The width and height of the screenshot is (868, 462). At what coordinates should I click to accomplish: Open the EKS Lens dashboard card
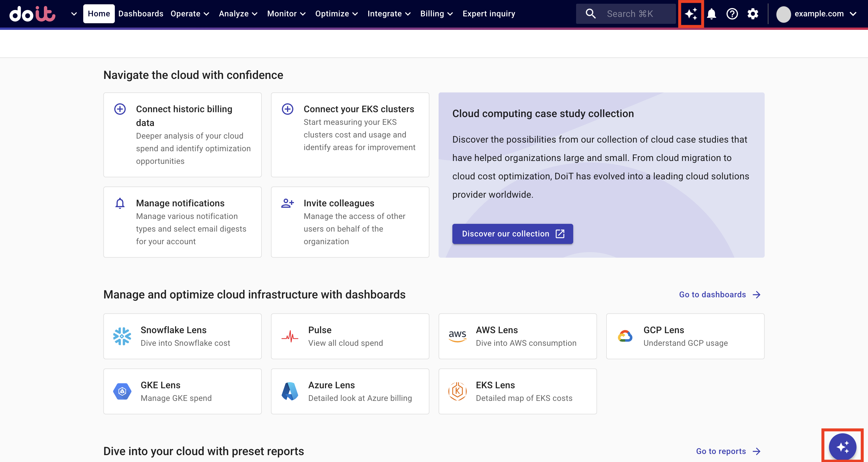coord(517,391)
